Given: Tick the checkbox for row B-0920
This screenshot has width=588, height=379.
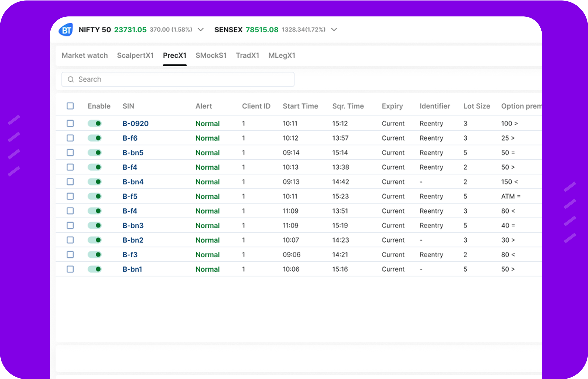Looking at the screenshot, I should tap(70, 124).
